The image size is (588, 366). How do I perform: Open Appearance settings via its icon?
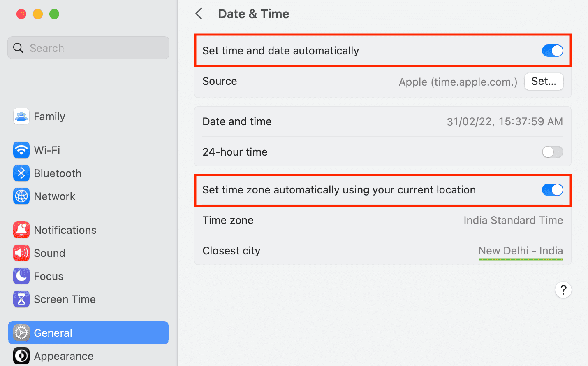[x=21, y=356]
